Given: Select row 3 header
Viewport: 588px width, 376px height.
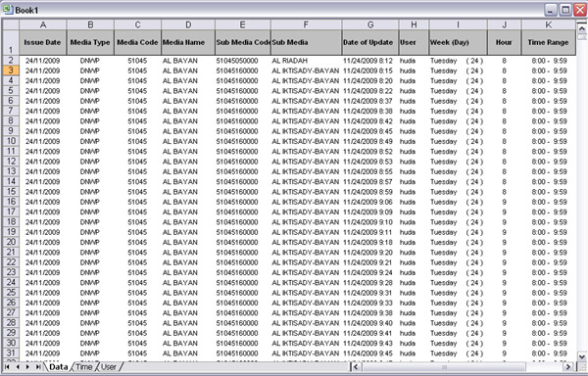Looking at the screenshot, I should (x=11, y=70).
